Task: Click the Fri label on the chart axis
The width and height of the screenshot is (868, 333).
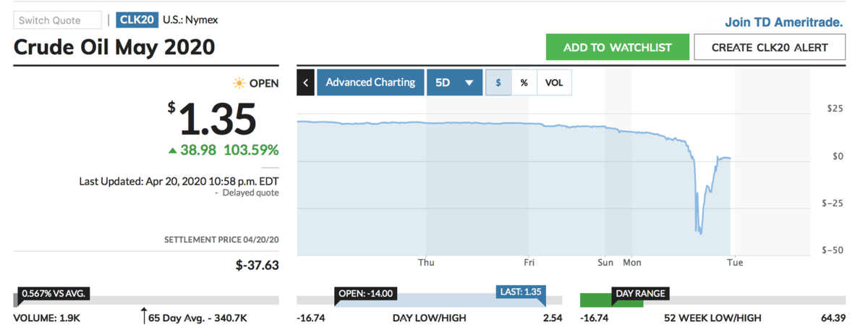Action: pos(529,263)
